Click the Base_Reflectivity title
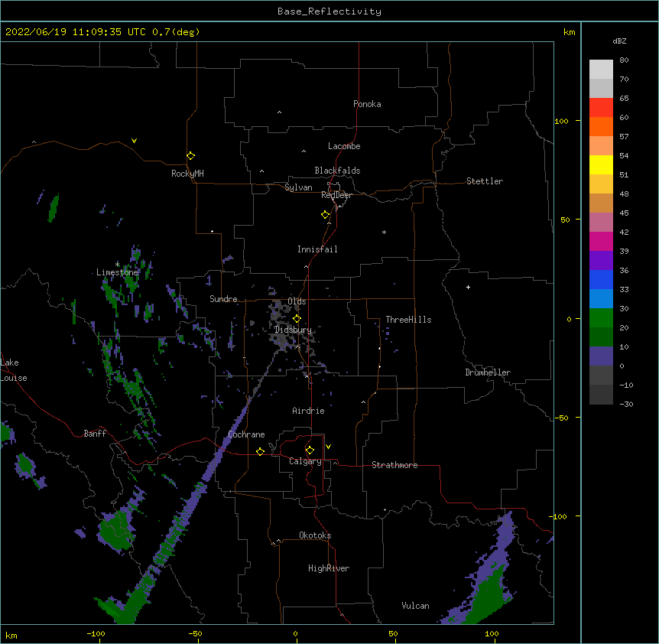659x644 pixels. (x=329, y=11)
